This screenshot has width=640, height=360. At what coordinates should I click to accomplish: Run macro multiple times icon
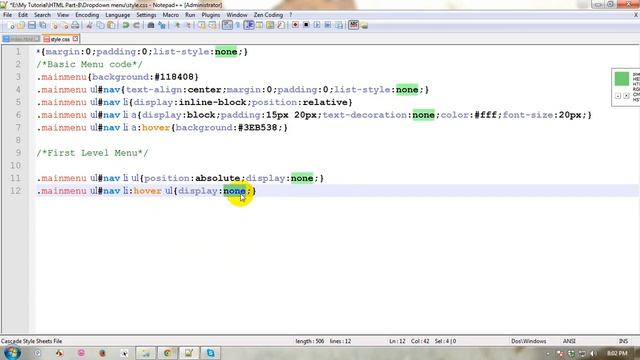(328, 25)
